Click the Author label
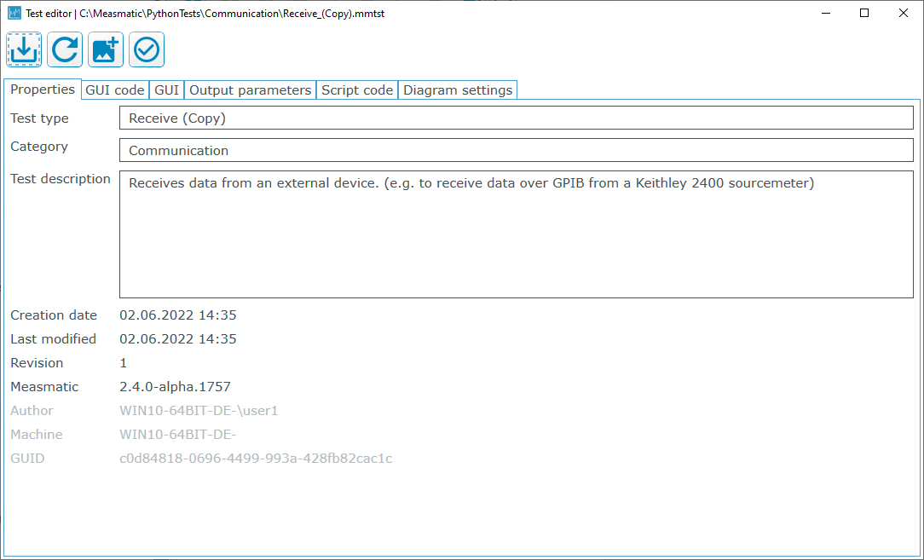Viewport: 924px width, 560px height. pos(32,411)
